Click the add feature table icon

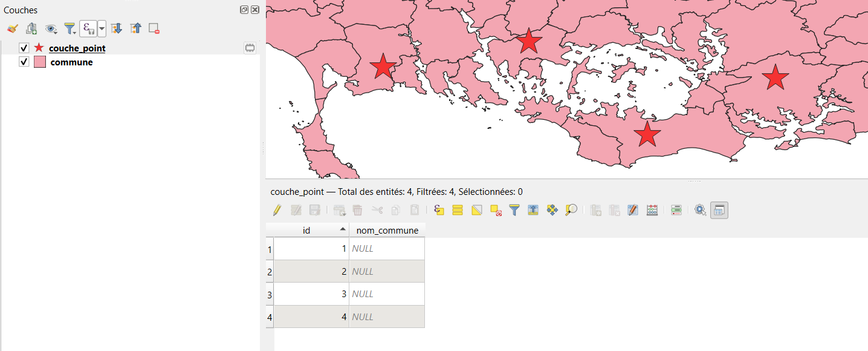[x=339, y=210]
